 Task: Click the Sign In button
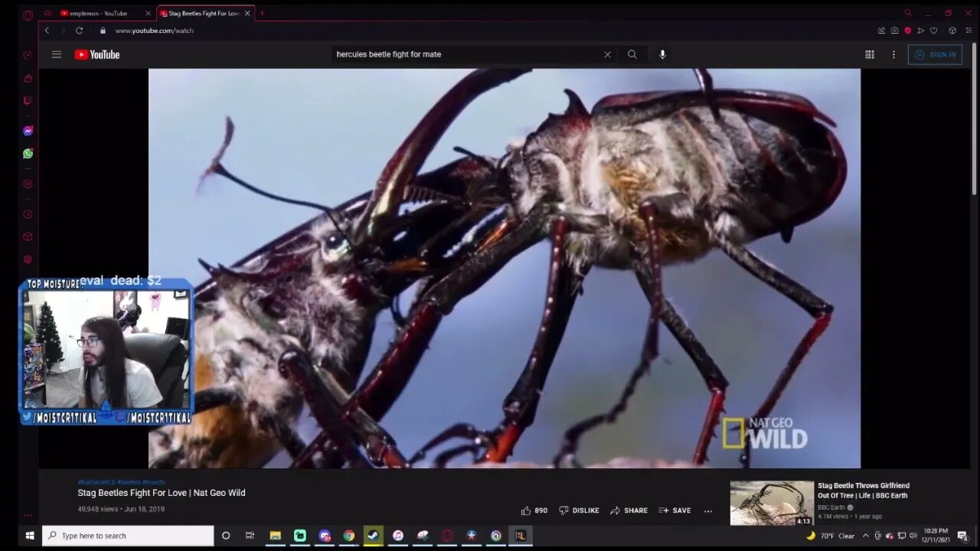[935, 54]
